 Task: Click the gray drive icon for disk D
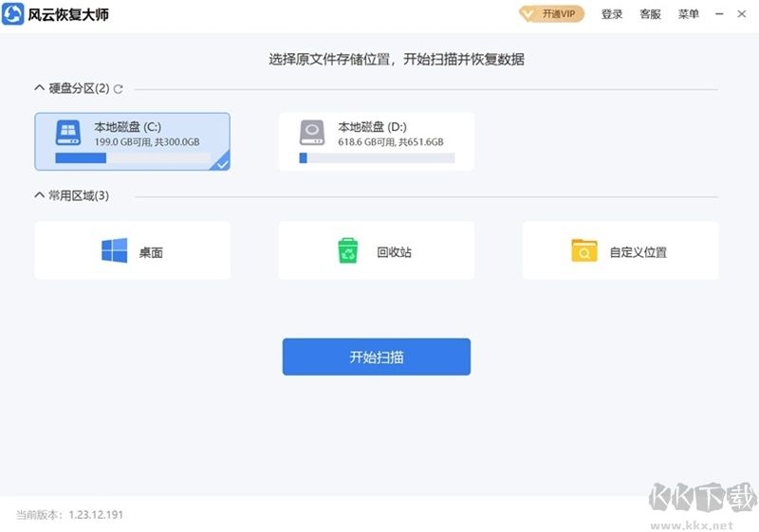click(x=312, y=133)
